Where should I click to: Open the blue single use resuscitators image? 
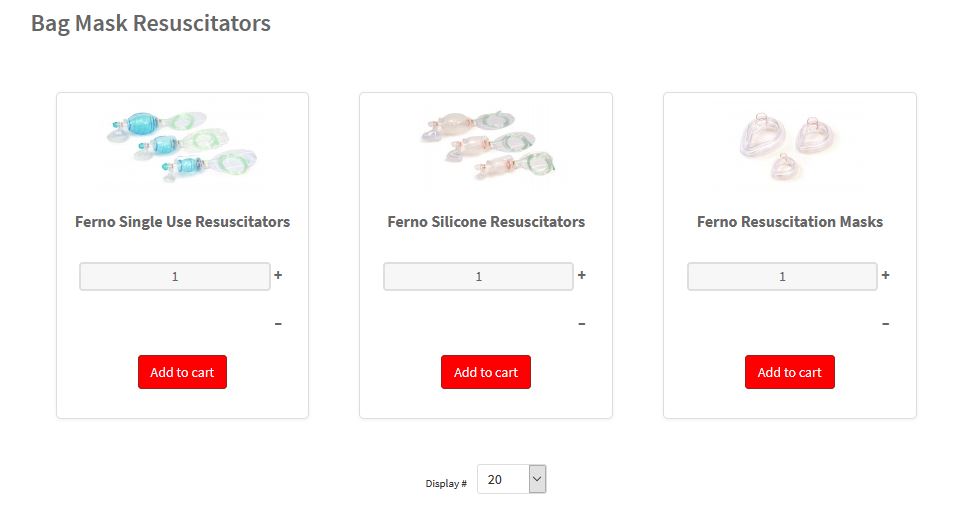point(183,147)
